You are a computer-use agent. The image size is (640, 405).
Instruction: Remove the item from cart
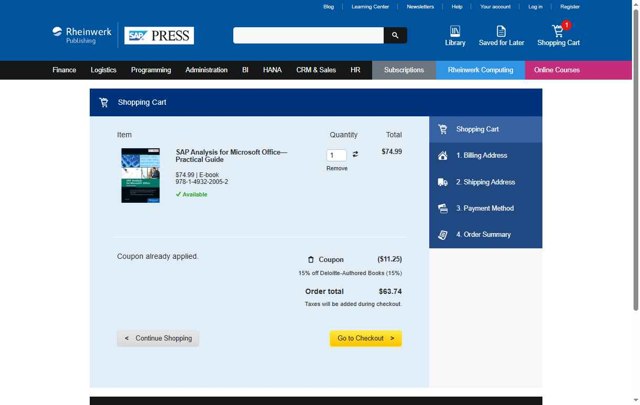pos(337,169)
